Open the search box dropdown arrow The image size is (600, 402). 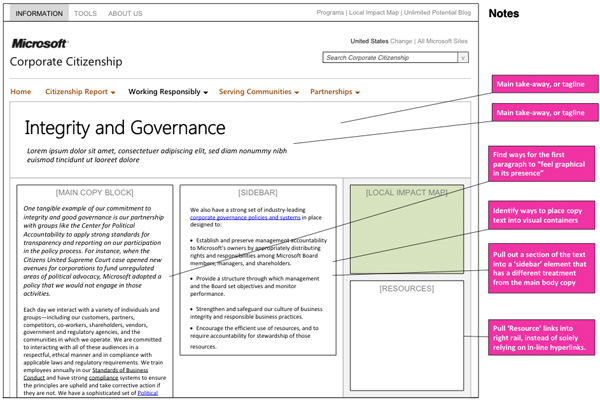[x=463, y=58]
